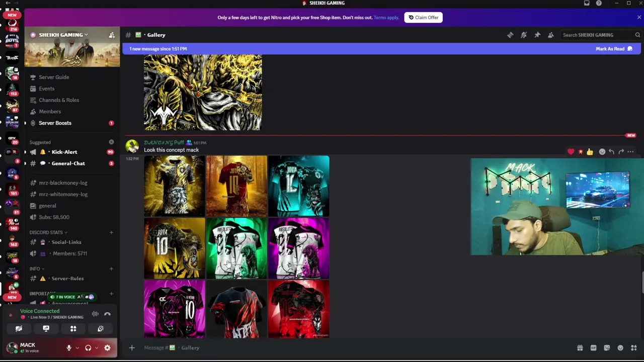Share your screen
Screen dimensions: 644x362
46,329
